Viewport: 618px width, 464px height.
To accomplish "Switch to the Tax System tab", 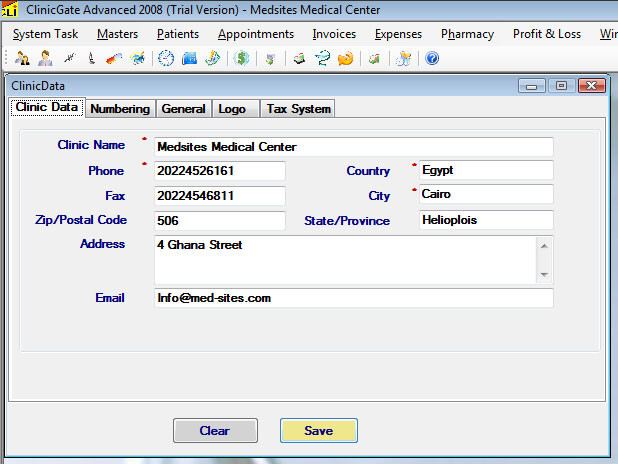I will (x=298, y=109).
